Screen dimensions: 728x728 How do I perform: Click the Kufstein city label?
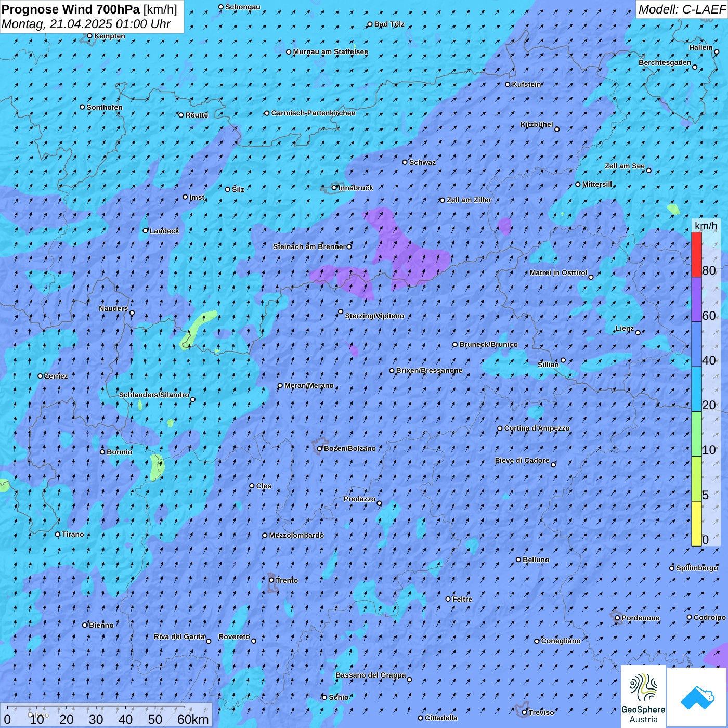(x=527, y=84)
